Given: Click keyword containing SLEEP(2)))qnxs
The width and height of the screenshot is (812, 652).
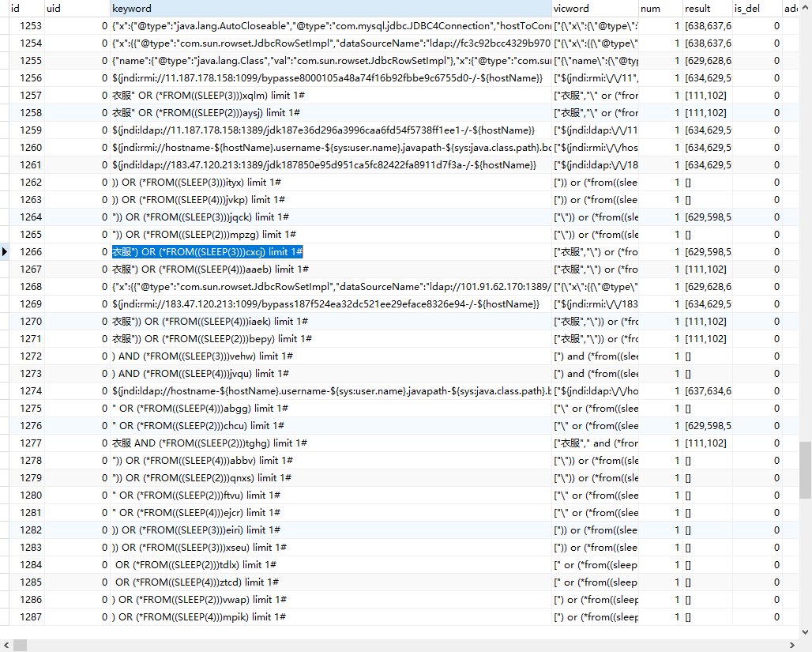Looking at the screenshot, I should (331, 478).
